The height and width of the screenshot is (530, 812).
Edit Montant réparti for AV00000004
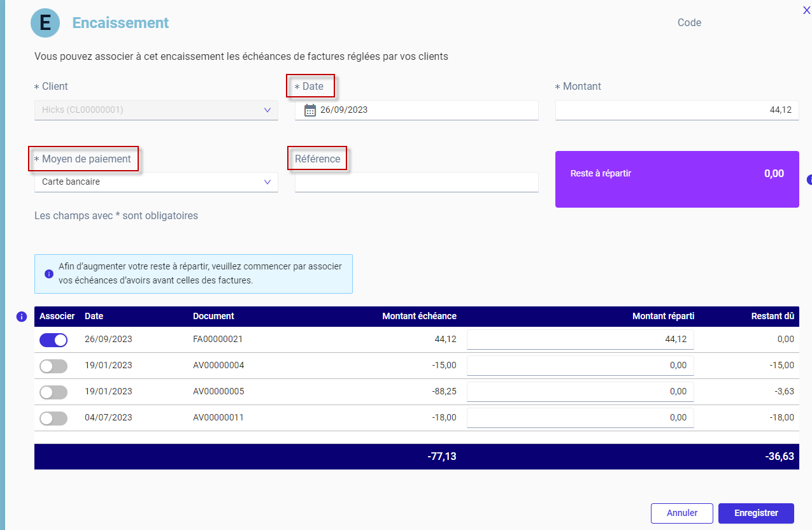click(580, 365)
